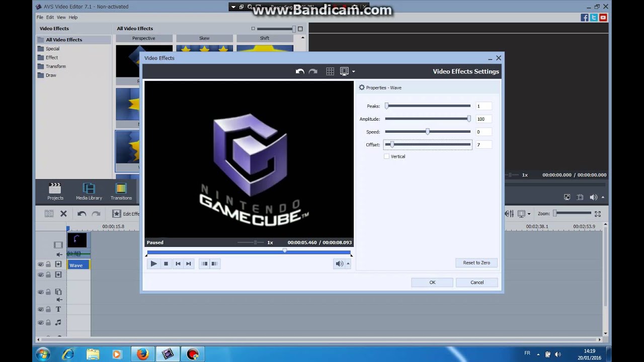The height and width of the screenshot is (362, 644).
Task: Adjust the Speed slider
Action: click(x=428, y=132)
